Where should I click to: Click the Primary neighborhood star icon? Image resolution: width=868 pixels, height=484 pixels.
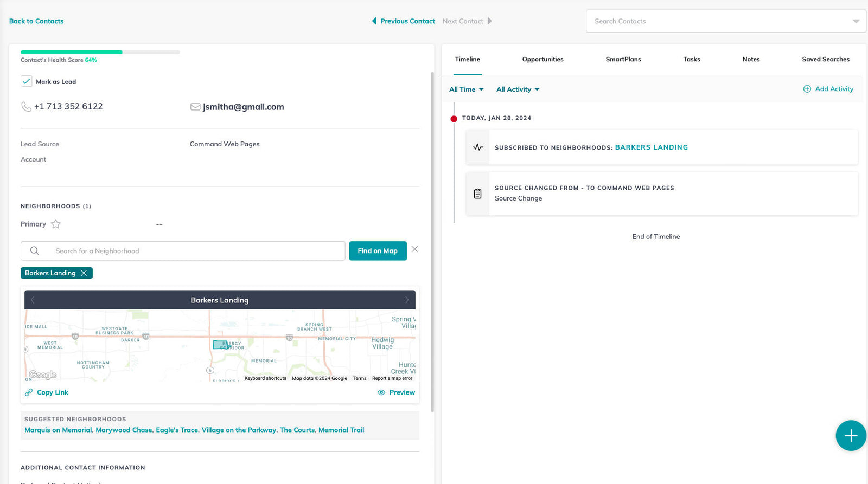pos(56,224)
